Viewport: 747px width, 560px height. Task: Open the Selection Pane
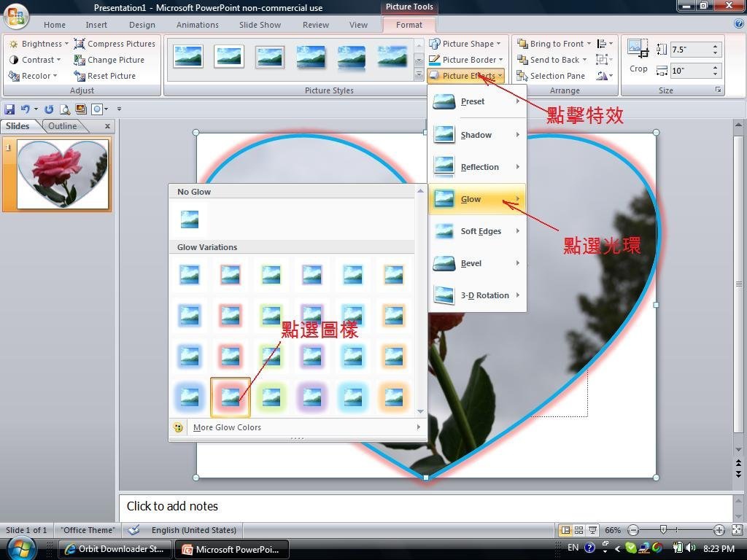[551, 76]
